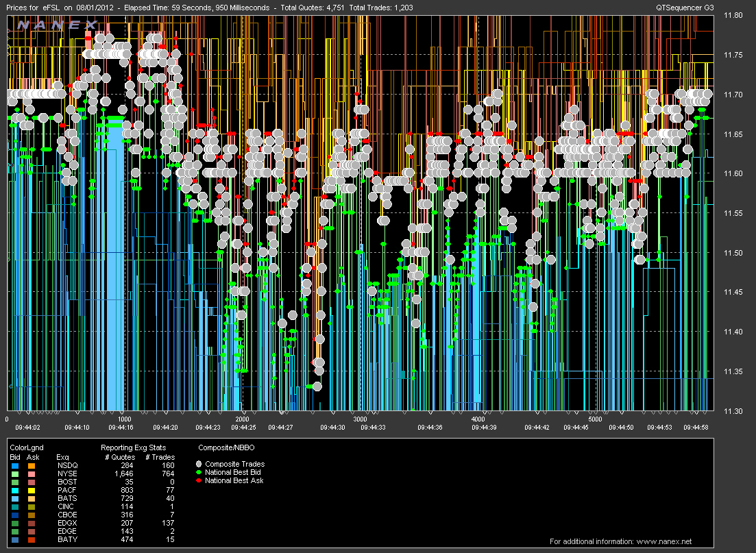Click the 09:44:30 time axis label
Screen dimensions: 756x553
click(332, 427)
